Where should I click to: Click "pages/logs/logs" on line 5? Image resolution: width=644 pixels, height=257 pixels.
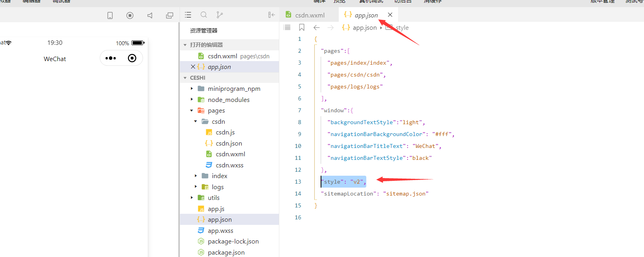tap(355, 86)
